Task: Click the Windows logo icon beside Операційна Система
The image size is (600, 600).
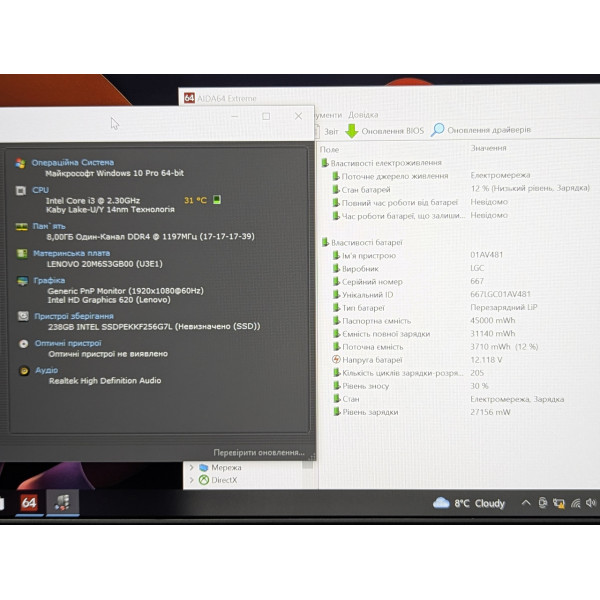Action: point(20,163)
